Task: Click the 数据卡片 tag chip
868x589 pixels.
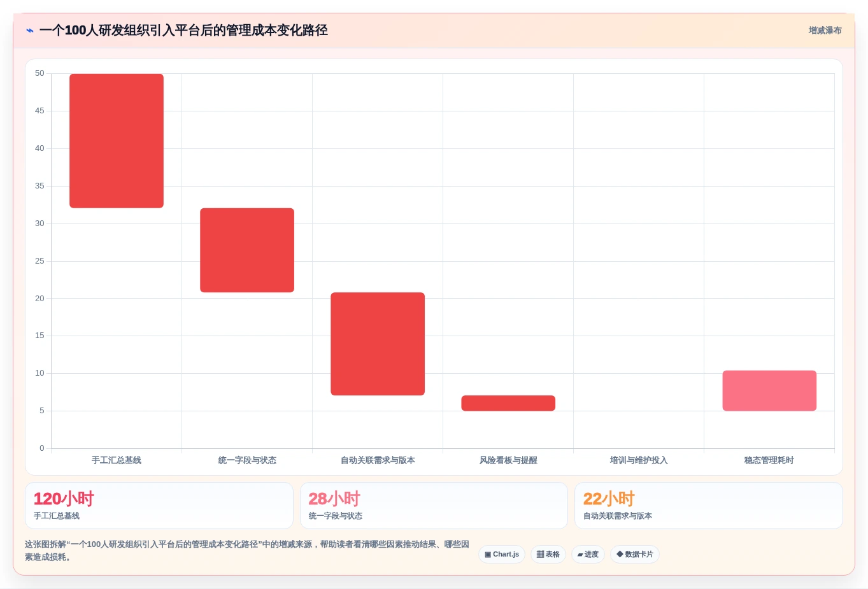Action: point(635,555)
